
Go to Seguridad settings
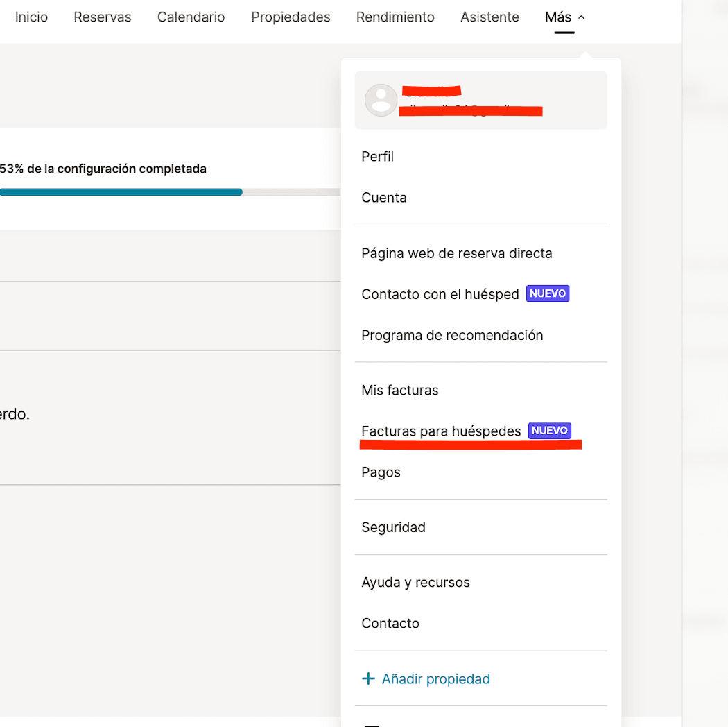pyautogui.click(x=393, y=527)
